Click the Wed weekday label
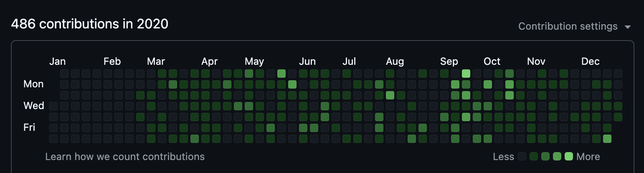This screenshot has width=644, height=173. (34, 106)
